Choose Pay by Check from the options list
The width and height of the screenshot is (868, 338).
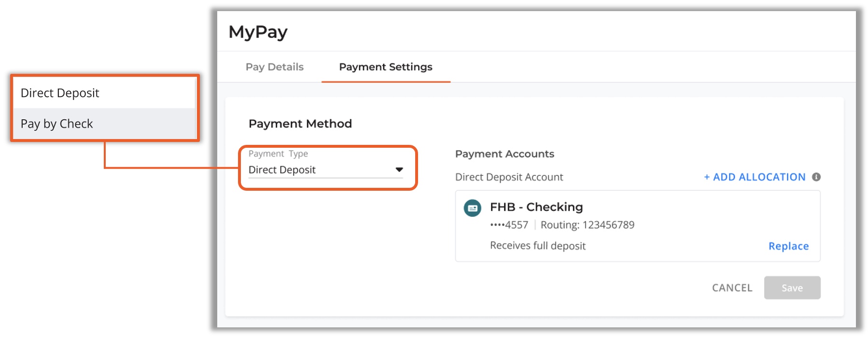(x=104, y=124)
